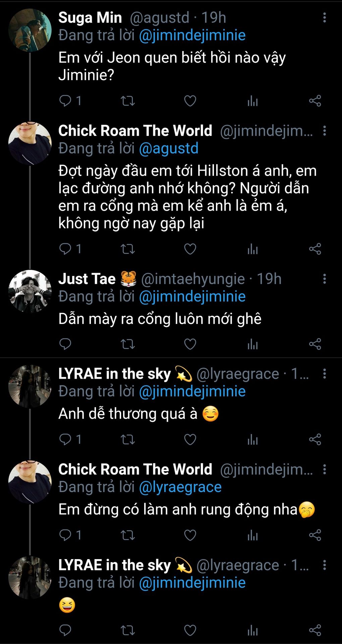Viewport: 342px width, 644px height.
Task: Like the Hillston tweet by Chick Roam
Action: pos(190,249)
